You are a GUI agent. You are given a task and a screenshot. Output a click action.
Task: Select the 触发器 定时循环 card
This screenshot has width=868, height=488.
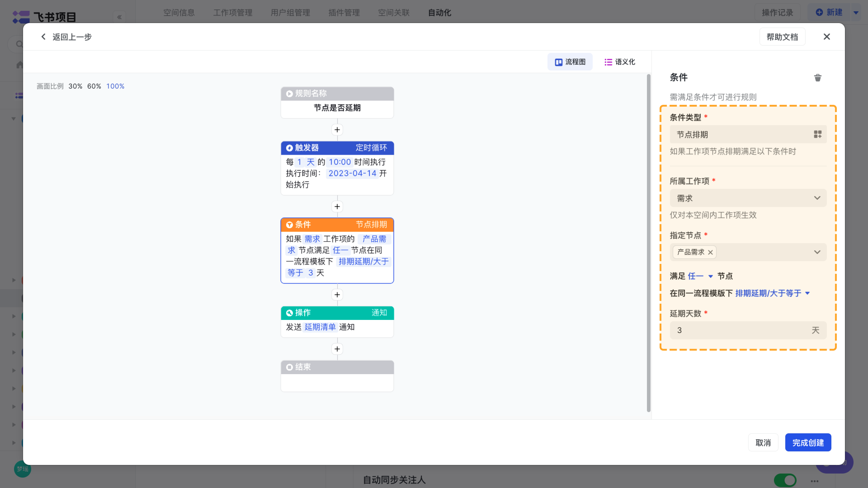click(337, 168)
